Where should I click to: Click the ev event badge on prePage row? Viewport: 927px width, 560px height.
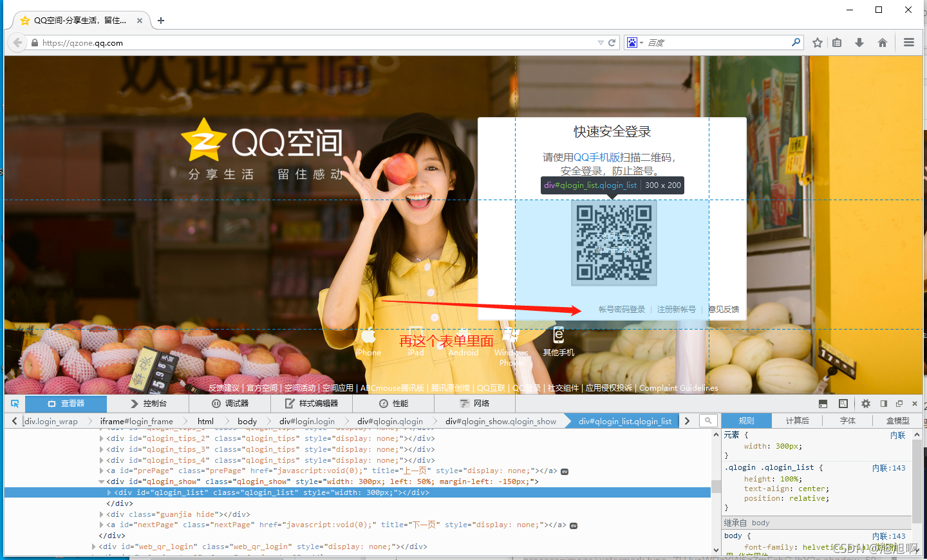[565, 472]
